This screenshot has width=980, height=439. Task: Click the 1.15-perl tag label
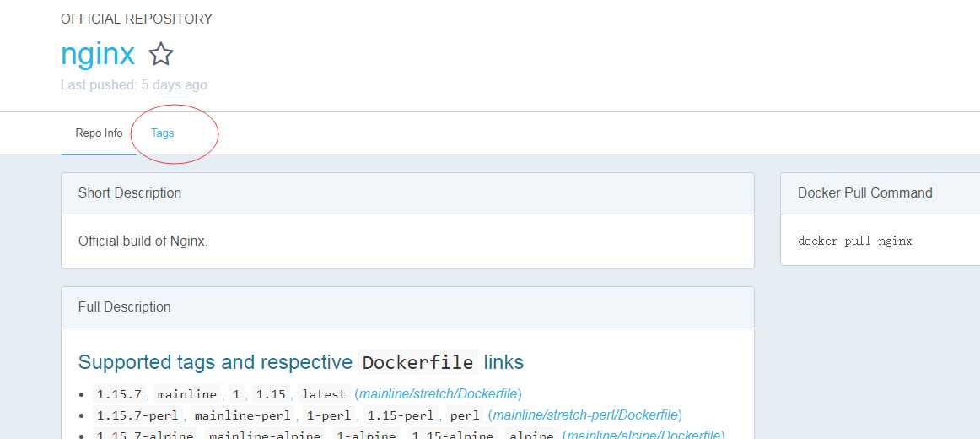pos(400,415)
